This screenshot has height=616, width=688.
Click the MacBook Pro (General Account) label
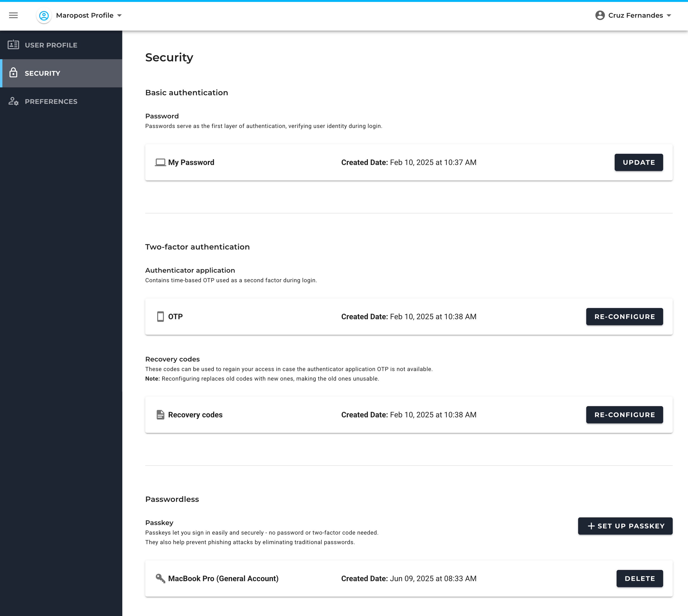pyautogui.click(x=223, y=579)
